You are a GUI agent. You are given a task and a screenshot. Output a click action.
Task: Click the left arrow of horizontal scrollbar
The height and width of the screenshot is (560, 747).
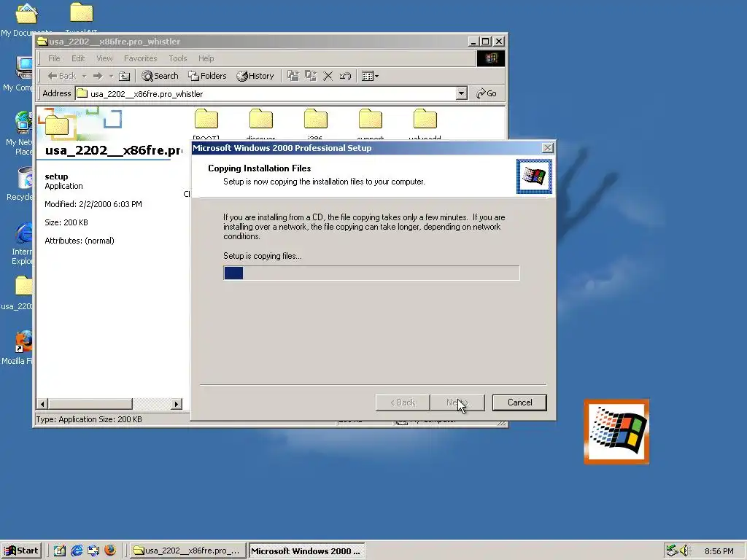42,404
